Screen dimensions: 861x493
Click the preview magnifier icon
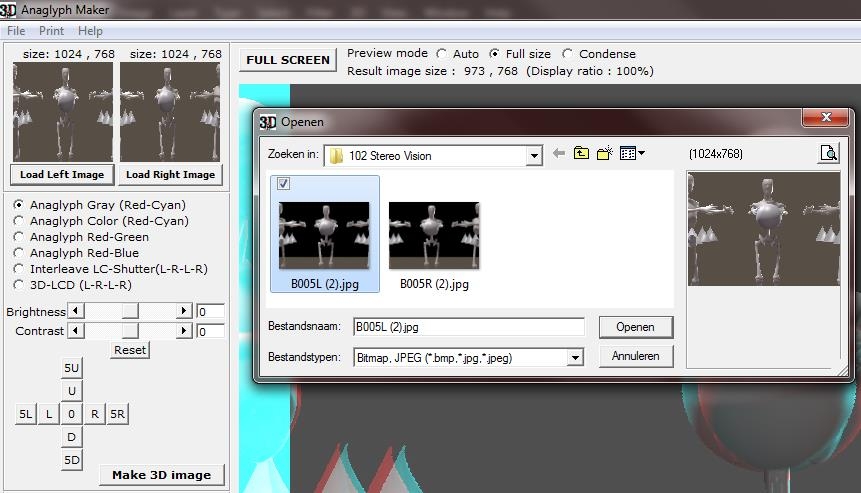click(x=828, y=154)
